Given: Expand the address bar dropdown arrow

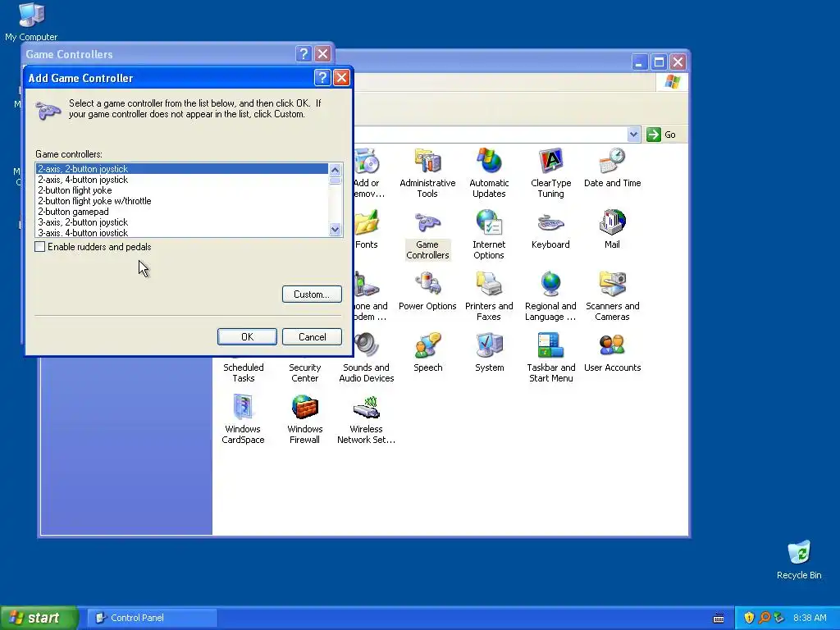Looking at the screenshot, I should (633, 135).
